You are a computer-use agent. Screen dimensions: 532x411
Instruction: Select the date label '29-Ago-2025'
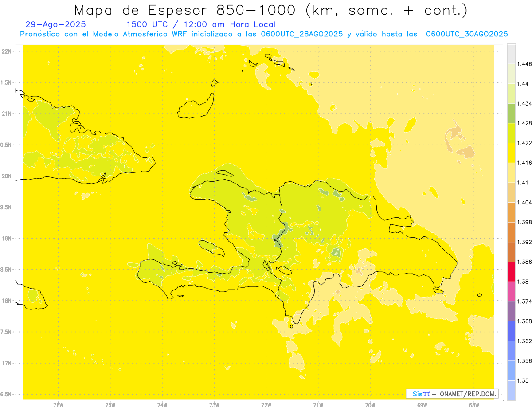(x=56, y=25)
